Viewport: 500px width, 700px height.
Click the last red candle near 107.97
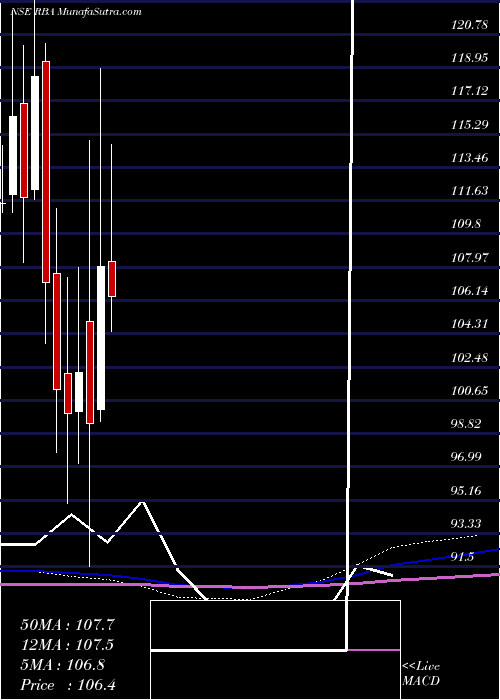[x=112, y=279]
